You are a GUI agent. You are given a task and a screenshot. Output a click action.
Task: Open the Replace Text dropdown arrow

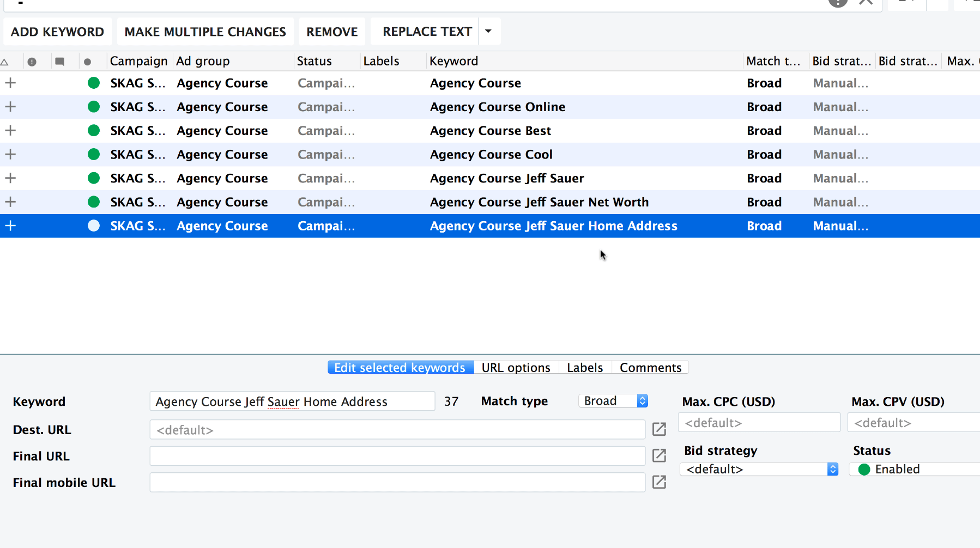coord(489,32)
